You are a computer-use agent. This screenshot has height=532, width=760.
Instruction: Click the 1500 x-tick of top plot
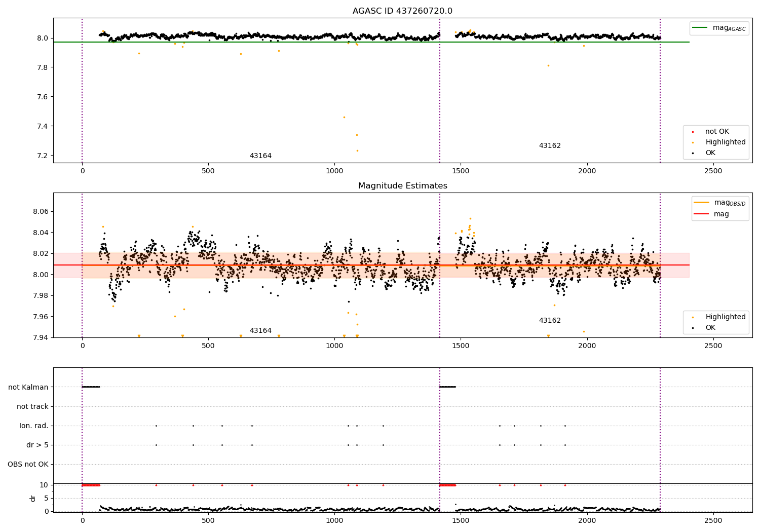pyautogui.click(x=461, y=171)
